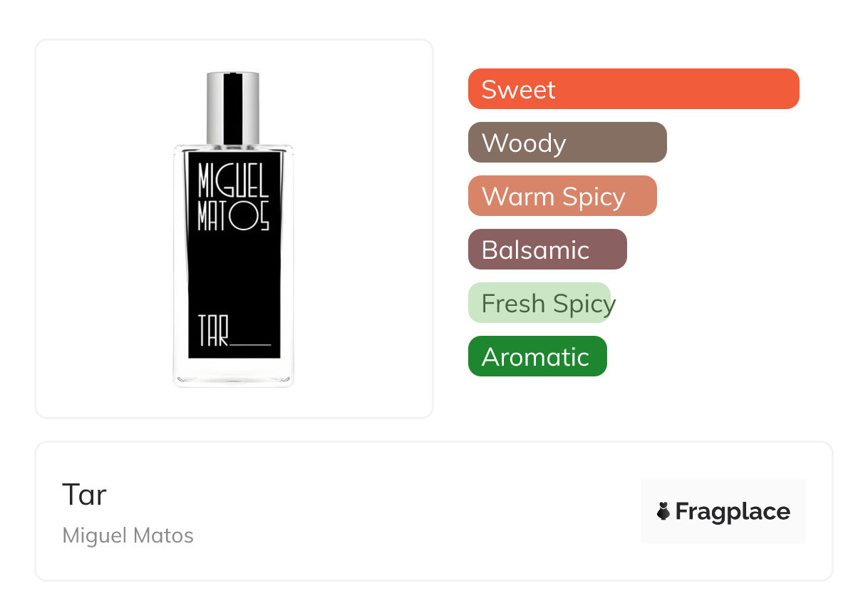The image size is (868, 616).
Task: Click the black stripe on the bottle cap
Action: [233, 107]
